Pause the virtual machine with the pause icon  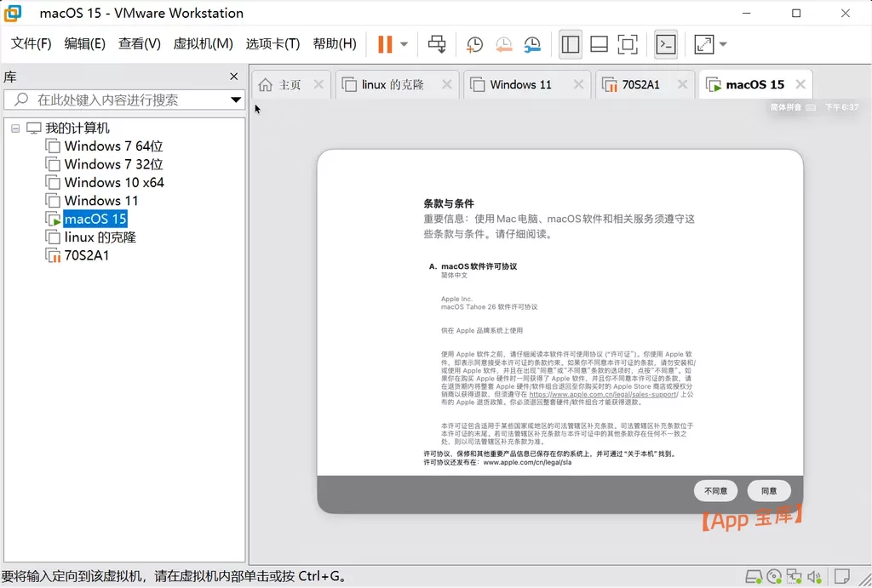385,44
